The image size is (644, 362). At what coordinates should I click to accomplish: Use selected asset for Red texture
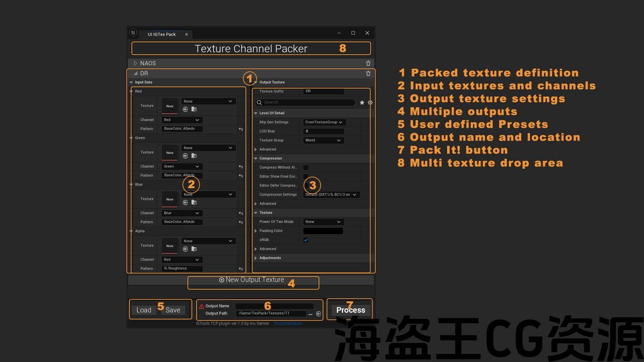tap(185, 109)
